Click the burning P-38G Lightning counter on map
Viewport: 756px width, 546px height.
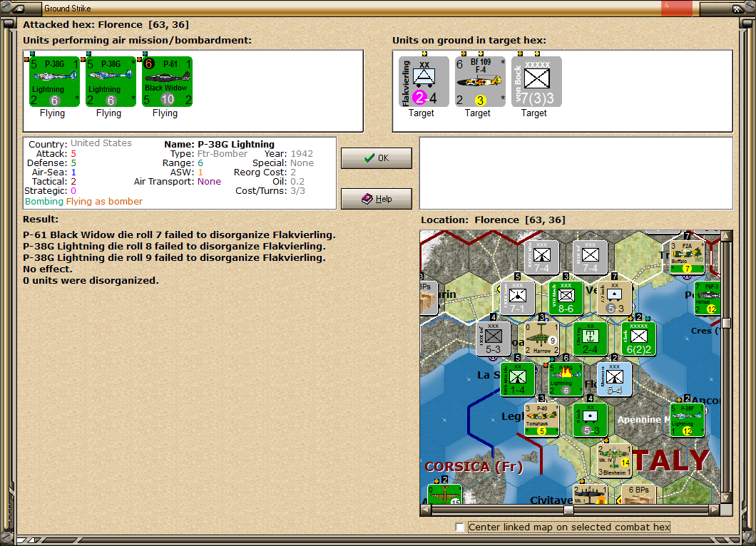coord(566,379)
